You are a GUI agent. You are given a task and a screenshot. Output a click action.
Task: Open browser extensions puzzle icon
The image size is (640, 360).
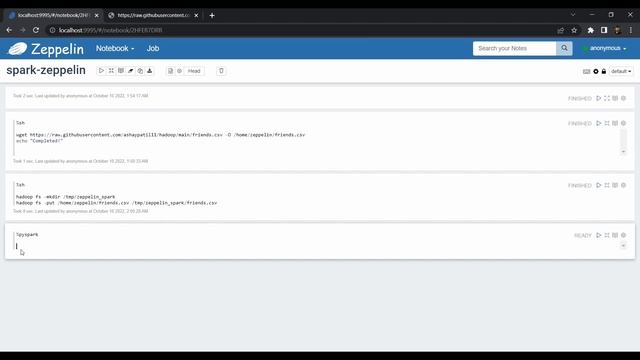tap(590, 30)
